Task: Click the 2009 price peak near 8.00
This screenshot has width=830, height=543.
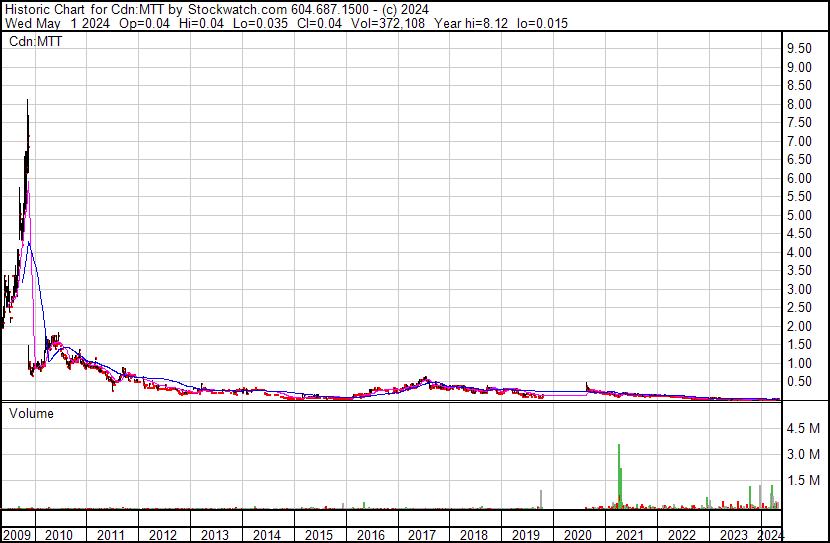Action: point(27,103)
